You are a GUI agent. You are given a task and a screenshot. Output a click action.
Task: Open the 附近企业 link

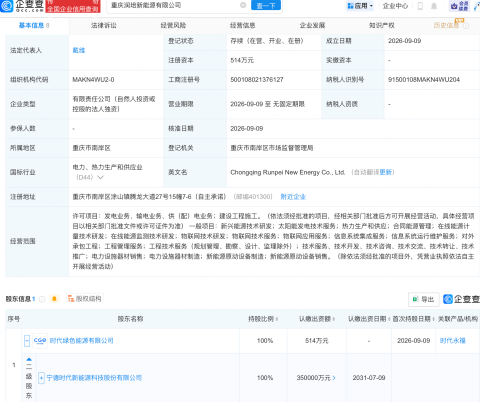point(293,197)
